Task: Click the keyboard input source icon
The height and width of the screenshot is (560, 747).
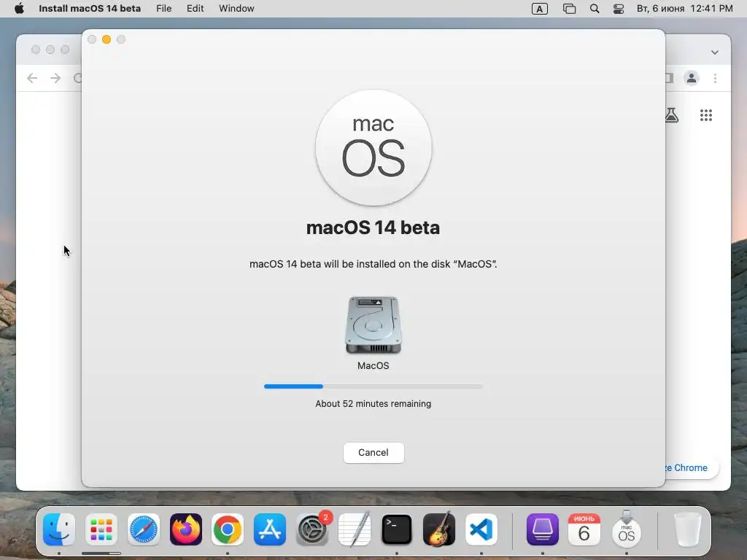Action: click(539, 9)
